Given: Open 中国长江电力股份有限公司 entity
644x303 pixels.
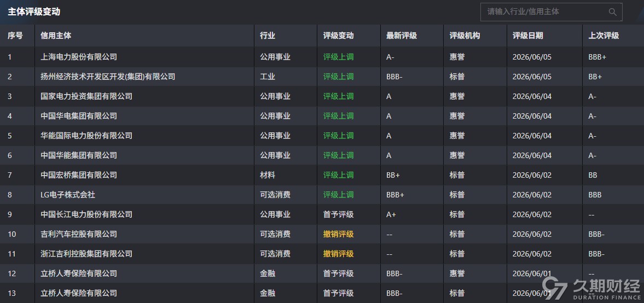Looking at the screenshot, I should [x=86, y=215].
